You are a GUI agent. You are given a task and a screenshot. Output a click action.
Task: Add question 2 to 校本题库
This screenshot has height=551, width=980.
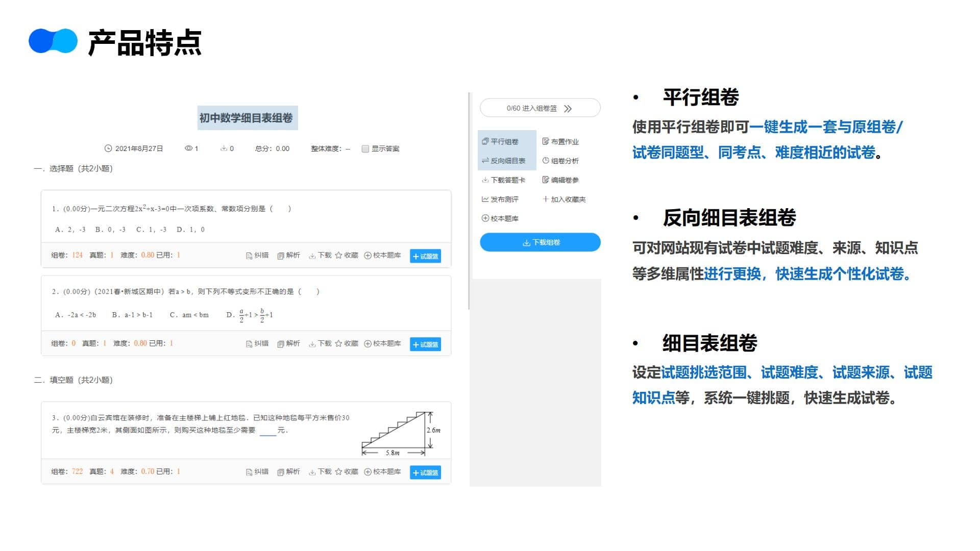[382, 344]
